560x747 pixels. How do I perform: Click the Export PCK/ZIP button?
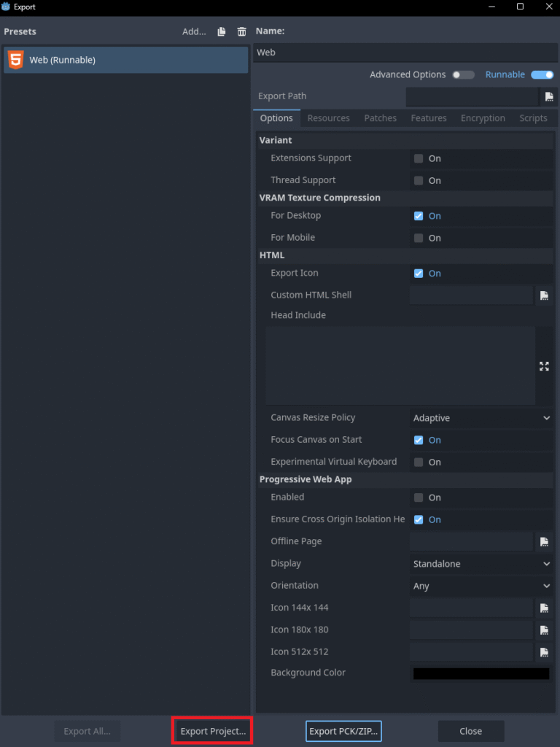343,731
